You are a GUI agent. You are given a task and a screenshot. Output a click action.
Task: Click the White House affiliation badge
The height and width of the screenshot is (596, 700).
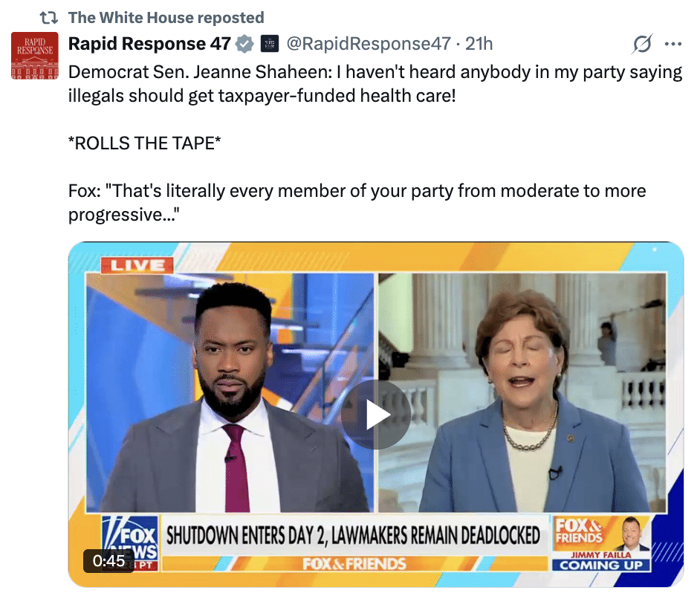pyautogui.click(x=270, y=44)
